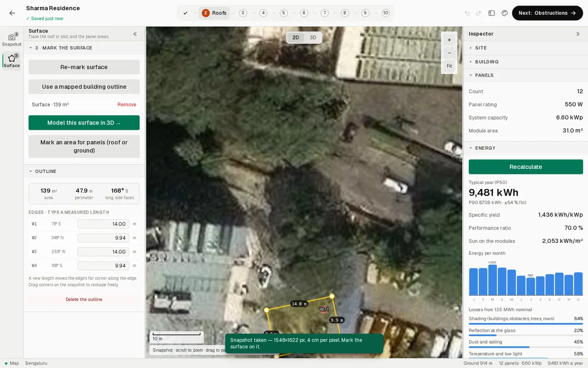Screen dimensions: 588x368
Task: Focus the W2 edge length field
Action: click(103, 238)
